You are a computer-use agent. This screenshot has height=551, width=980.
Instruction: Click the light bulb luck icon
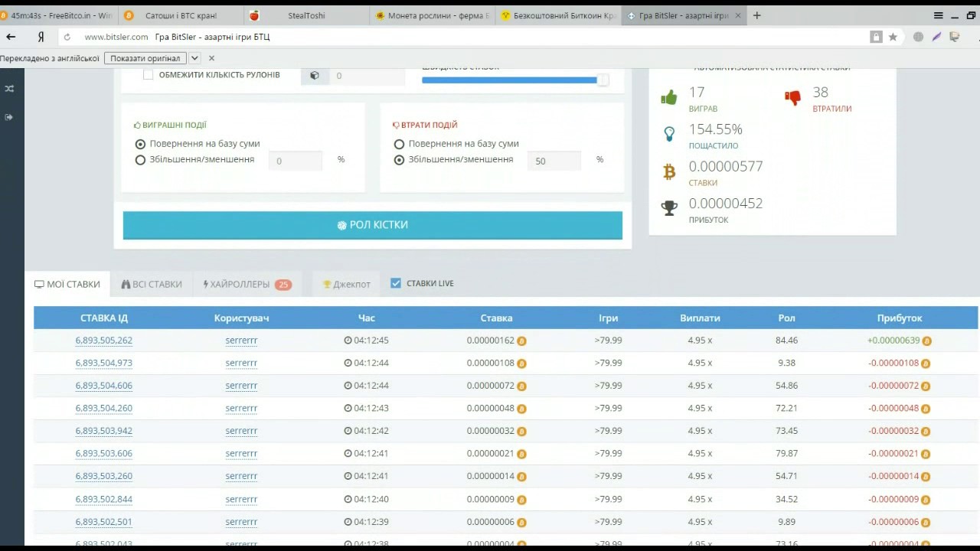[669, 135]
